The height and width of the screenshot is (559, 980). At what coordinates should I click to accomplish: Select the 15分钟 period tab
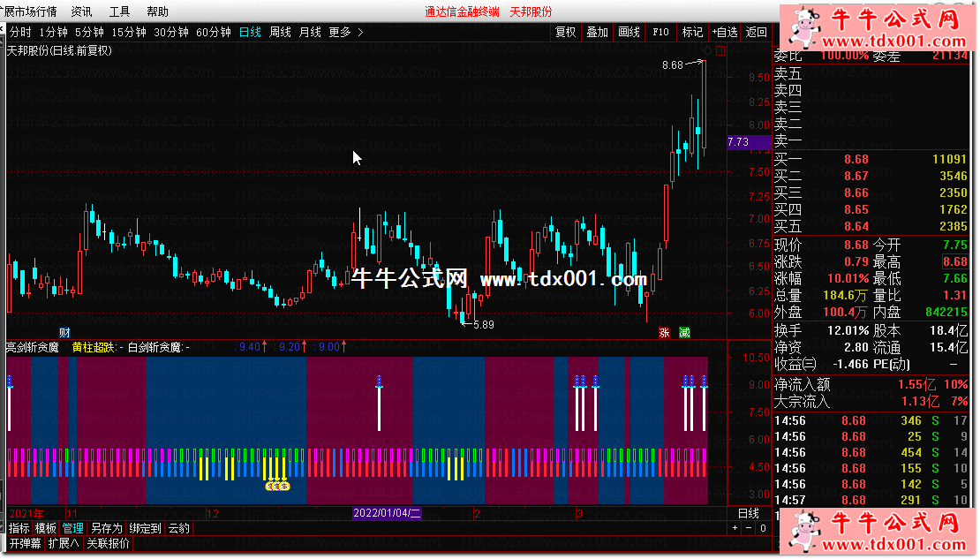coord(129,32)
